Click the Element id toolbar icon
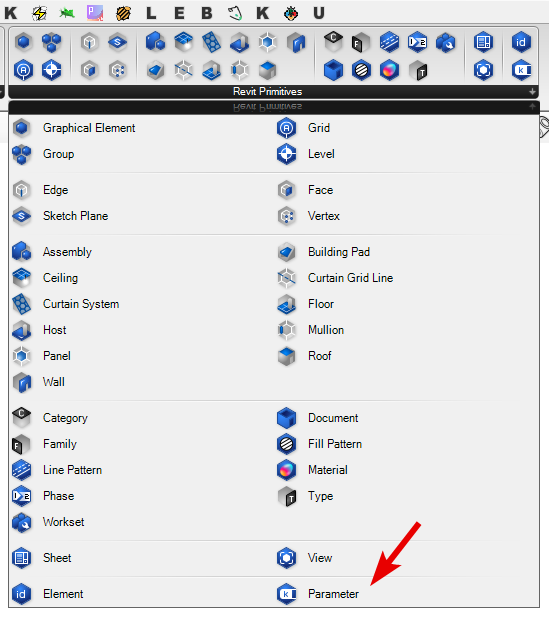This screenshot has height=618, width=549. tap(521, 42)
